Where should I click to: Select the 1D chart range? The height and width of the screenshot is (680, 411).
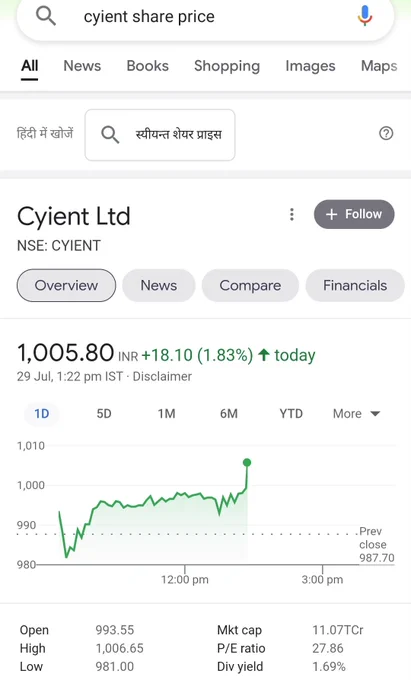[x=42, y=414]
